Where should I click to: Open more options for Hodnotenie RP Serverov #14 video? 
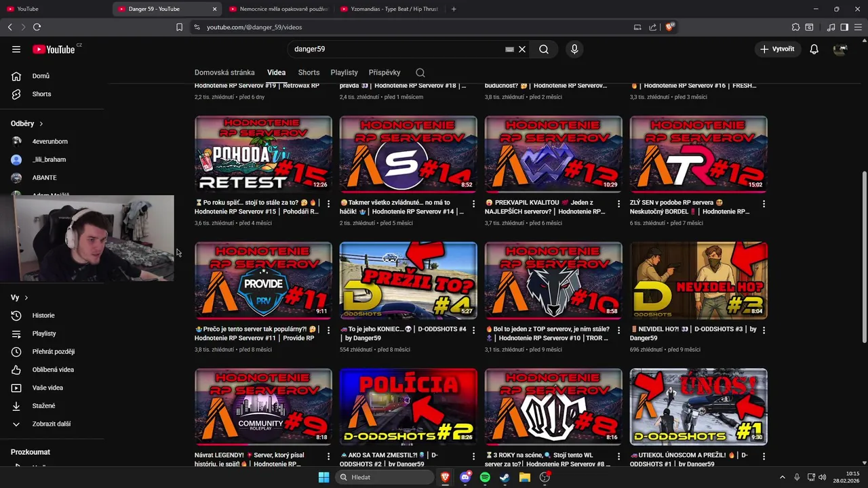[x=473, y=203]
